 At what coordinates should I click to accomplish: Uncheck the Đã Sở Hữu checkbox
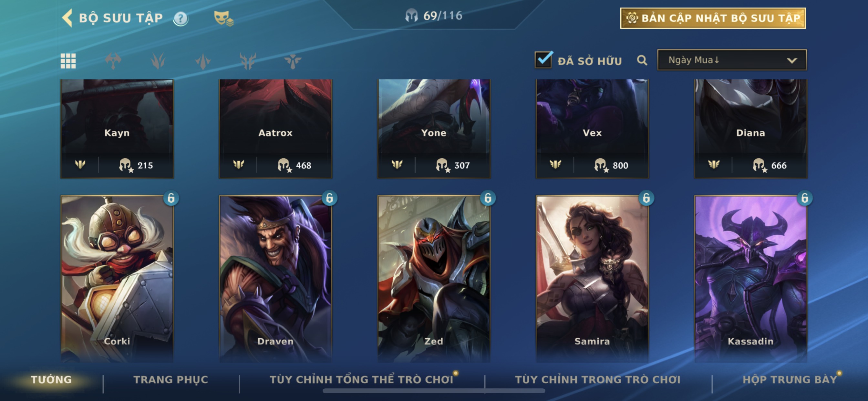(543, 60)
